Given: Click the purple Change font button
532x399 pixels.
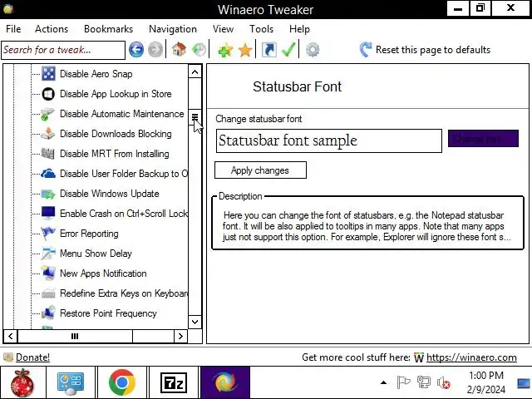Looking at the screenshot, I should click(x=483, y=139).
